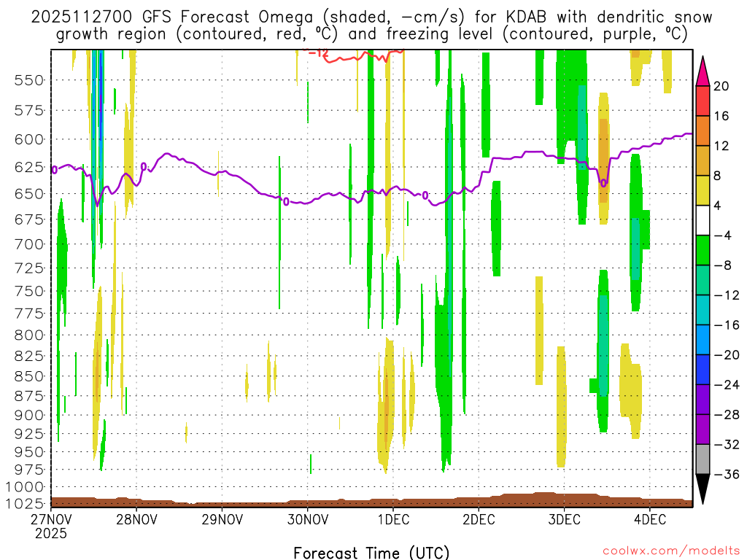The image size is (747, 560).
Task: Click the yellow swatch between 4 and 8
Action: [x=703, y=190]
